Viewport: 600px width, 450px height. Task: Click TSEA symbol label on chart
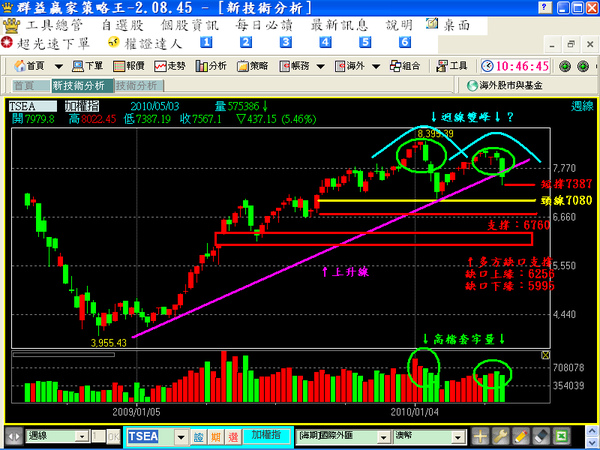[x=33, y=106]
